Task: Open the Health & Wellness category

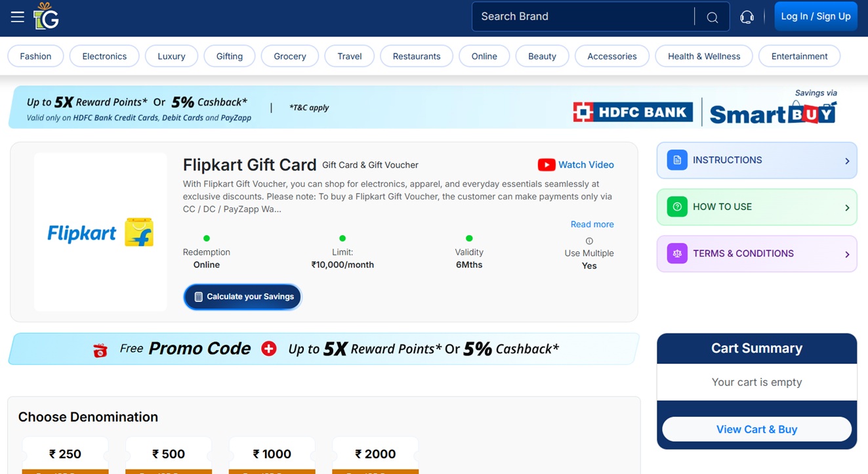Action: [x=704, y=56]
